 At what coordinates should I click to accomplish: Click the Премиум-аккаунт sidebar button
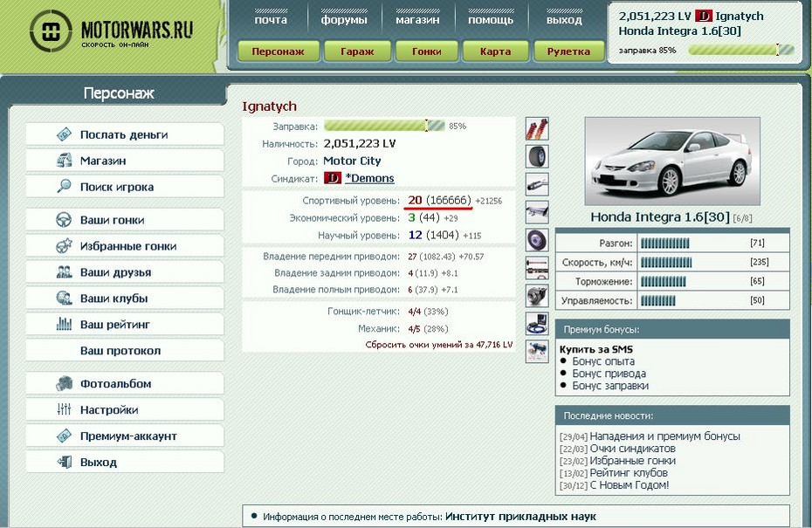(x=125, y=435)
